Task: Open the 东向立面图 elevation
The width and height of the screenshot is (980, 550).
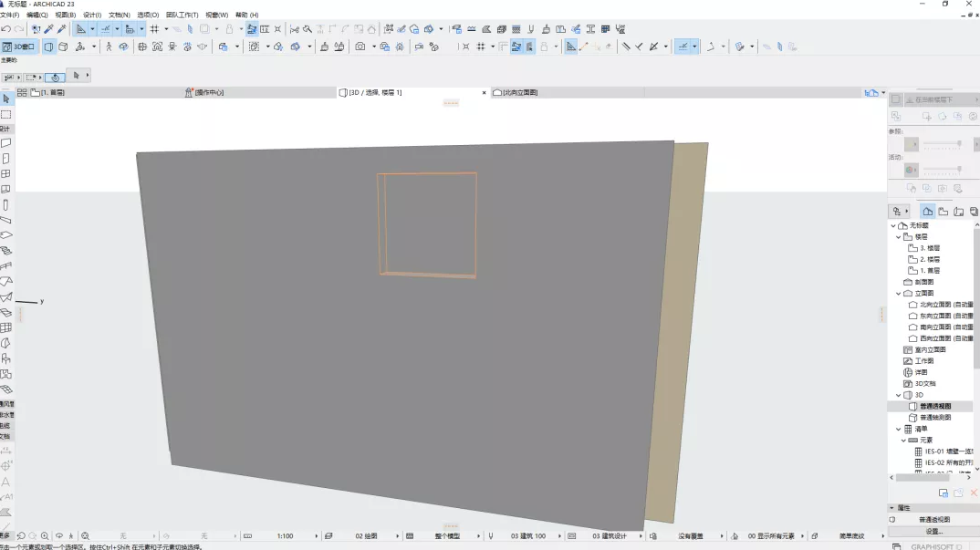Action: [941, 316]
